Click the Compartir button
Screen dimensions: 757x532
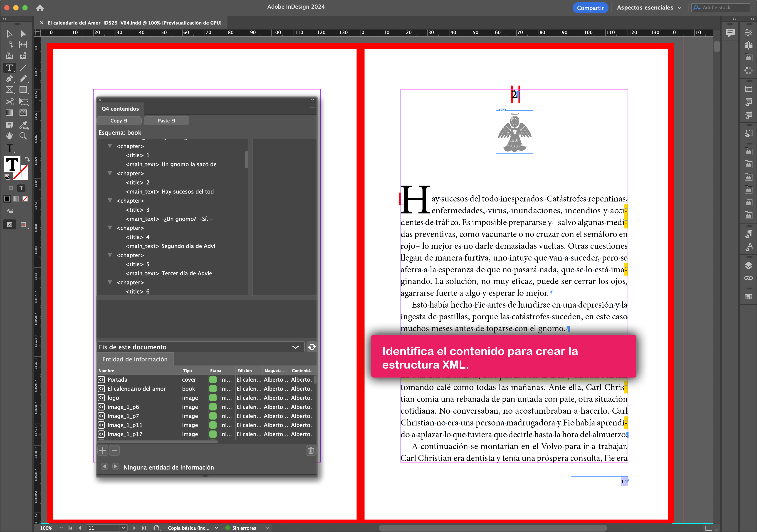coord(590,7)
